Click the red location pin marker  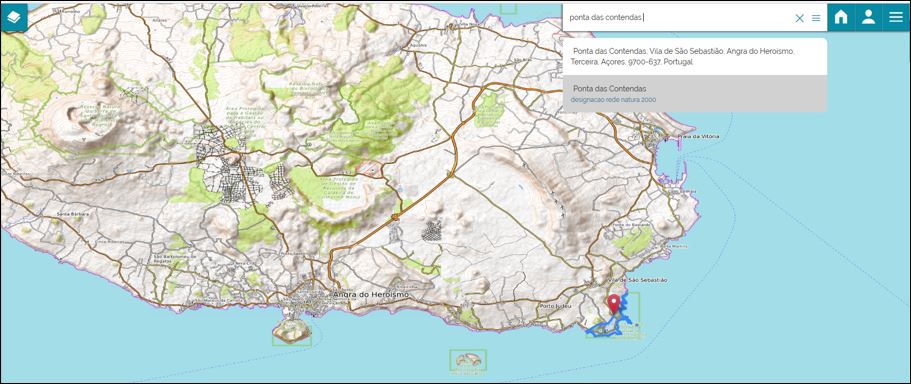614,304
